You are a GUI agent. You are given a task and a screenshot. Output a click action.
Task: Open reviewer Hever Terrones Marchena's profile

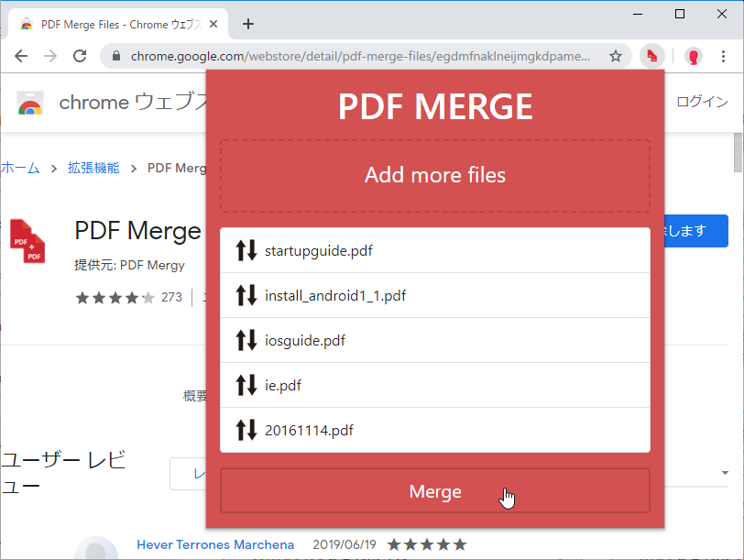215,544
